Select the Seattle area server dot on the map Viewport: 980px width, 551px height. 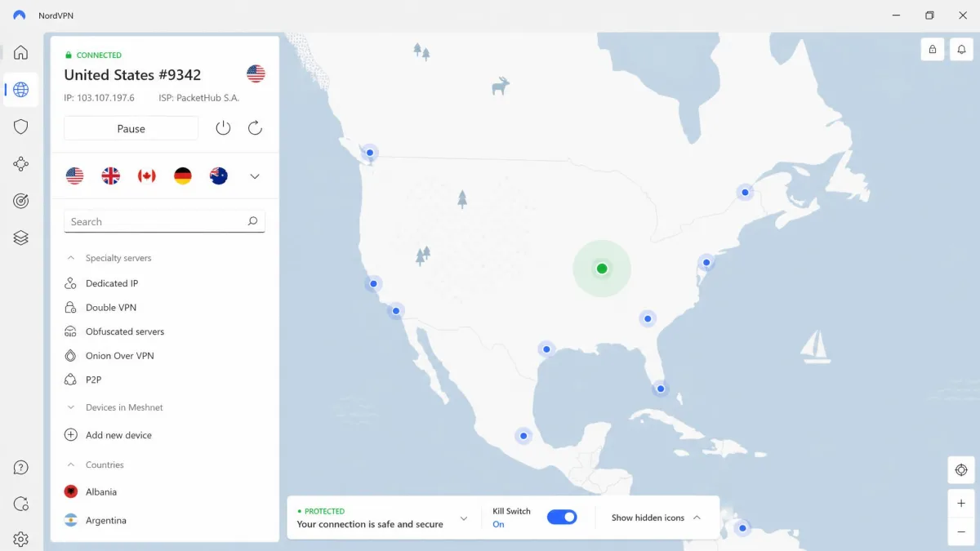click(370, 153)
